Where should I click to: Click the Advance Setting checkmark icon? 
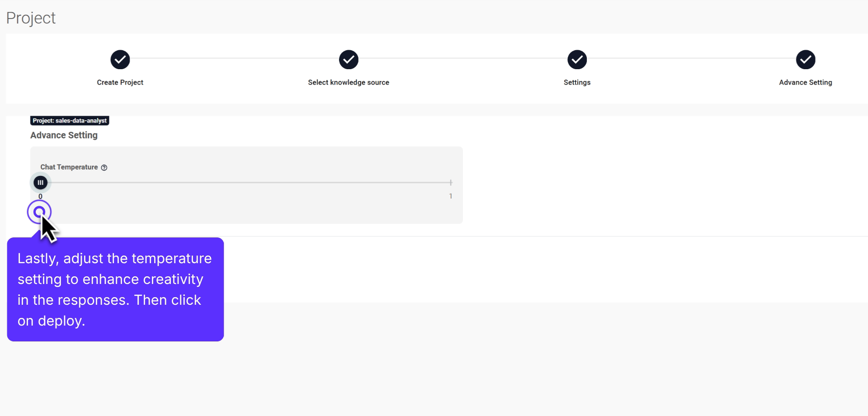click(x=806, y=60)
